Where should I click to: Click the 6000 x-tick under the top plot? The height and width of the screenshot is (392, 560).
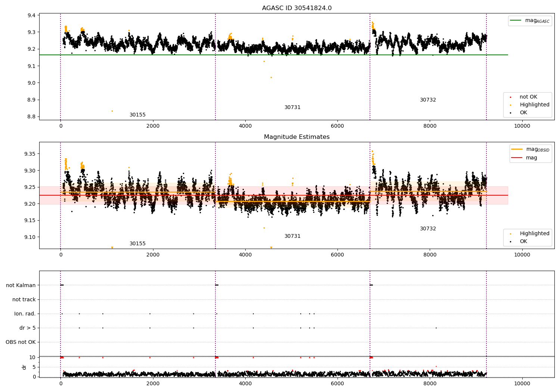pos(337,126)
